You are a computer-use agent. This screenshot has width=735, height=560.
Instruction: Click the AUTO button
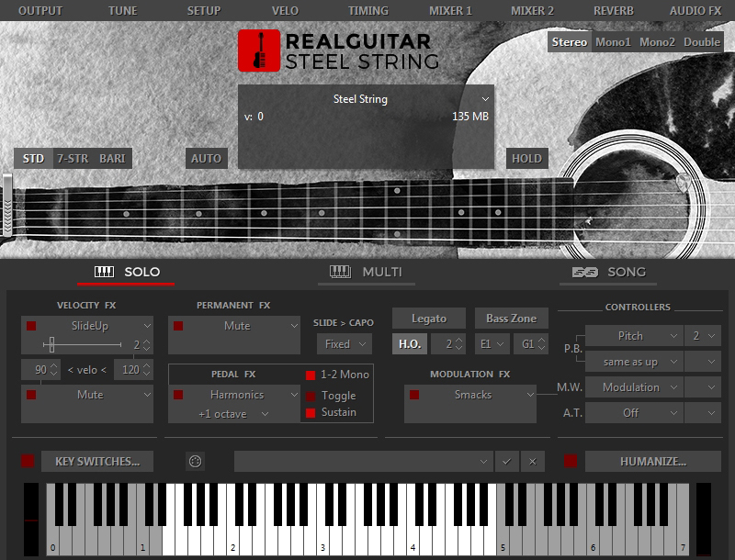(206, 159)
